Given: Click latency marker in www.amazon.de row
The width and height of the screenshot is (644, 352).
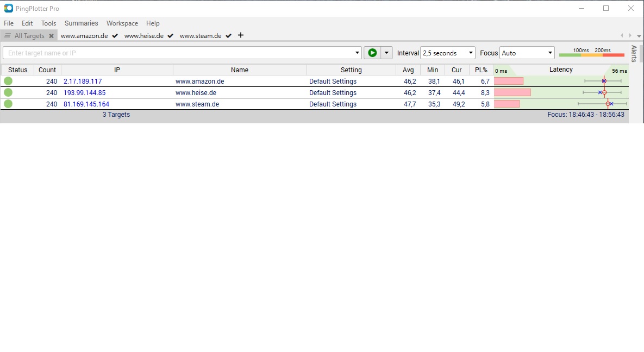Looking at the screenshot, I should pyautogui.click(x=604, y=81).
